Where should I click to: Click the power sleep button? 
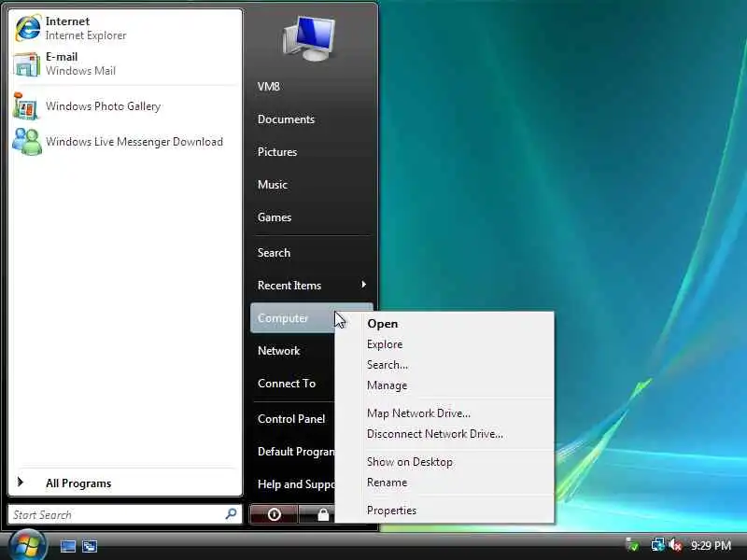274,514
